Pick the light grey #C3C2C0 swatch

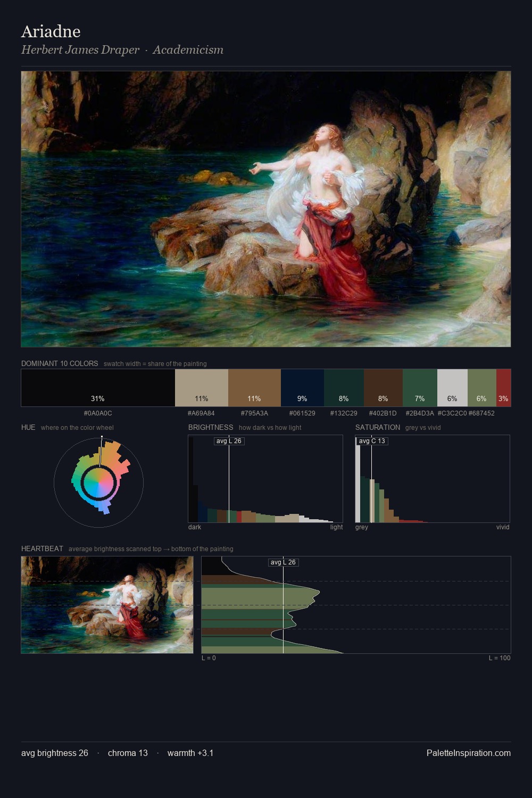452,388
